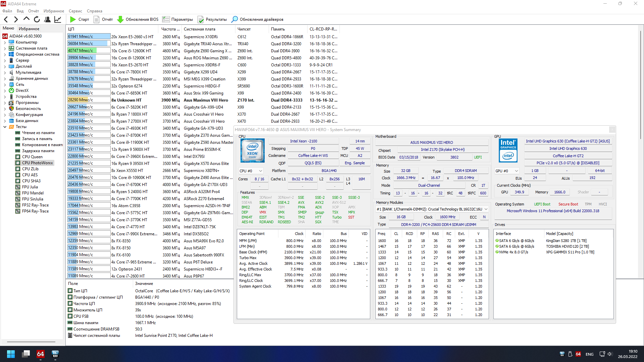Click the Report document icon in toolbar

pyautogui.click(x=97, y=19)
